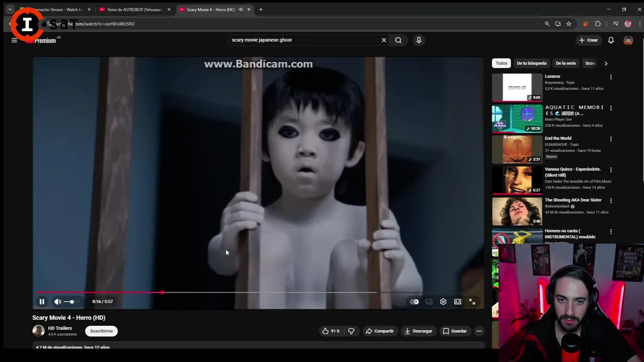Open options for Homero no canta video
The width and height of the screenshot is (644, 362).
click(611, 232)
